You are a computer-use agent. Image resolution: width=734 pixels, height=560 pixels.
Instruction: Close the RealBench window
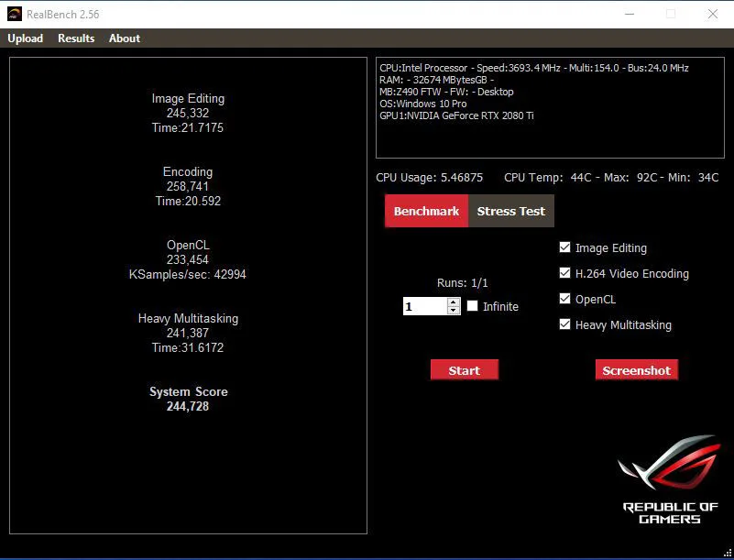click(x=713, y=14)
